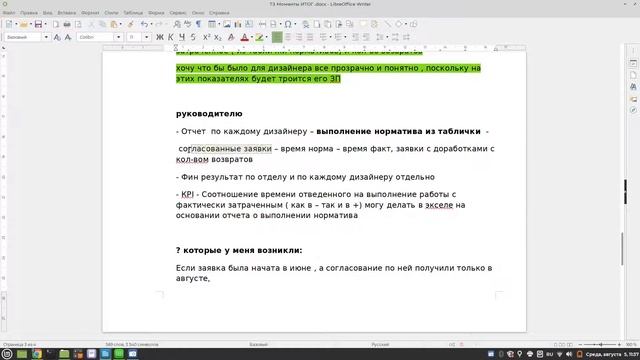The image size is (640, 360).
Task: Open the Правка menu
Action: click(x=29, y=13)
